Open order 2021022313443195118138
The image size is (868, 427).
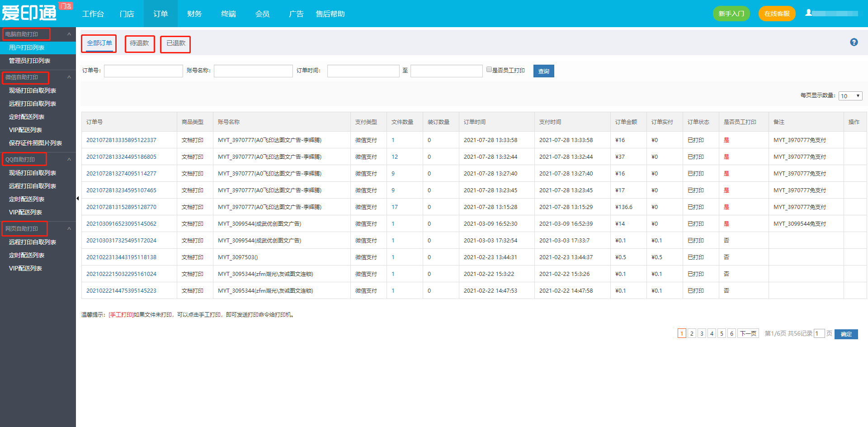pos(121,257)
